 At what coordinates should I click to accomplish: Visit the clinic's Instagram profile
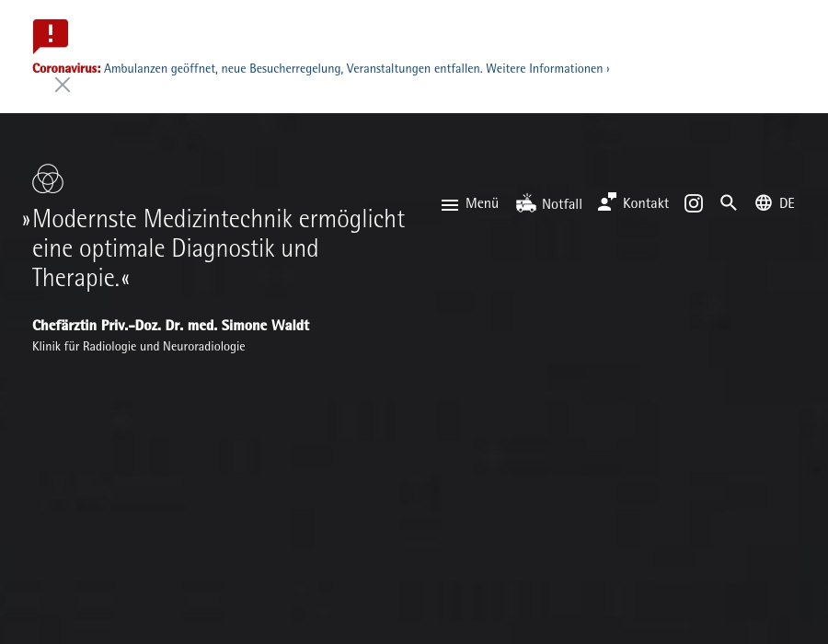click(x=694, y=203)
